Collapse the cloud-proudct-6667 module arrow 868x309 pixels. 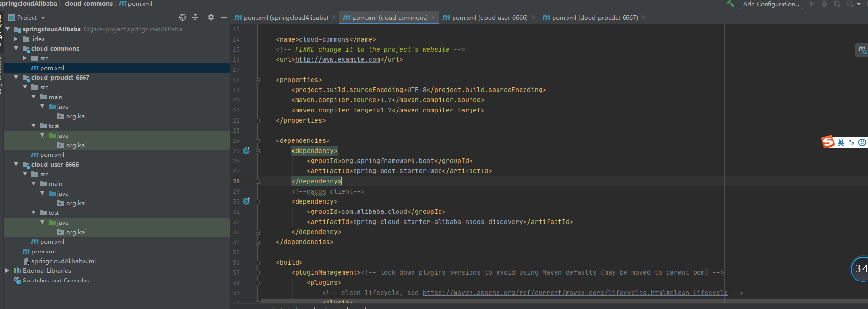coord(16,77)
